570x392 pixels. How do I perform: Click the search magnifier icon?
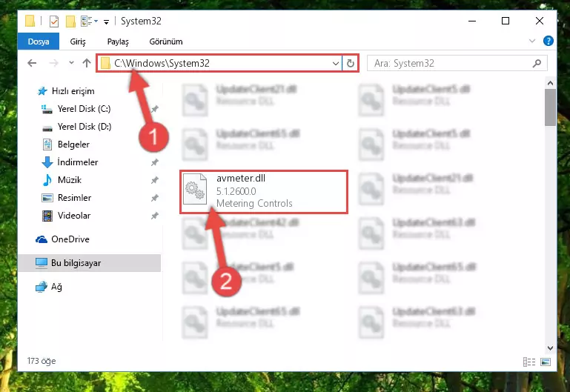pyautogui.click(x=537, y=63)
